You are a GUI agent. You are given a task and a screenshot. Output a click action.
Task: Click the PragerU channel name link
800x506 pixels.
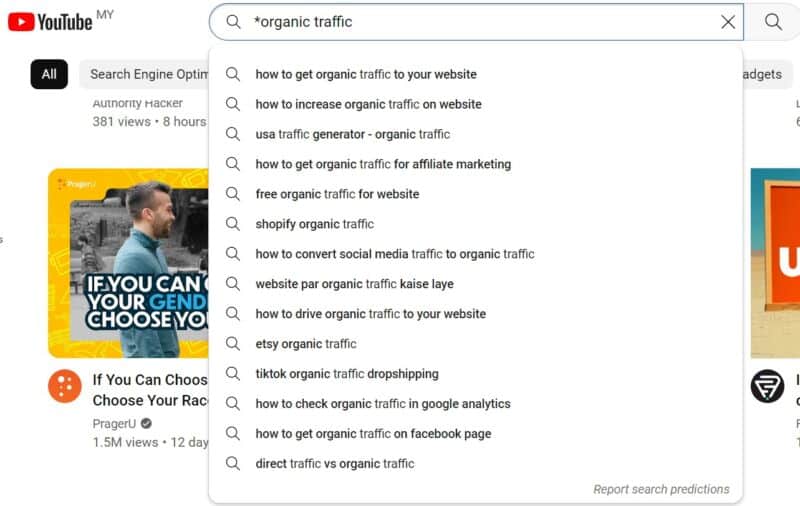pyautogui.click(x=114, y=423)
